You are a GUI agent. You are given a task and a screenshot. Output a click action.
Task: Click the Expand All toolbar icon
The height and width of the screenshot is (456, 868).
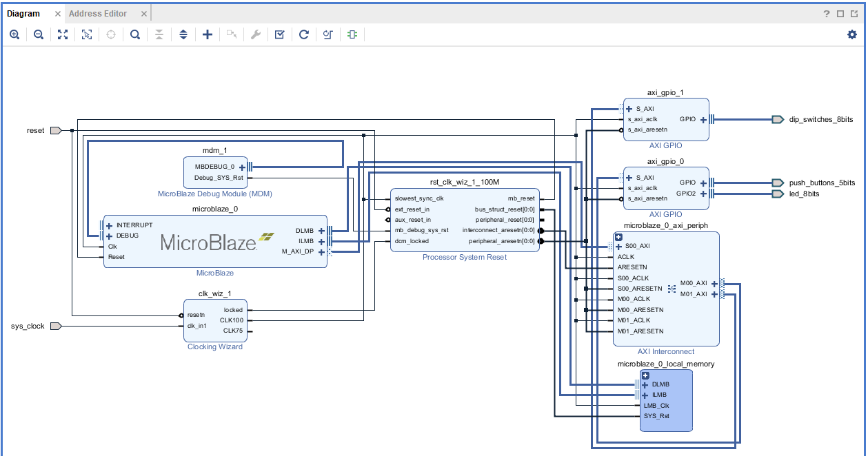(x=183, y=34)
